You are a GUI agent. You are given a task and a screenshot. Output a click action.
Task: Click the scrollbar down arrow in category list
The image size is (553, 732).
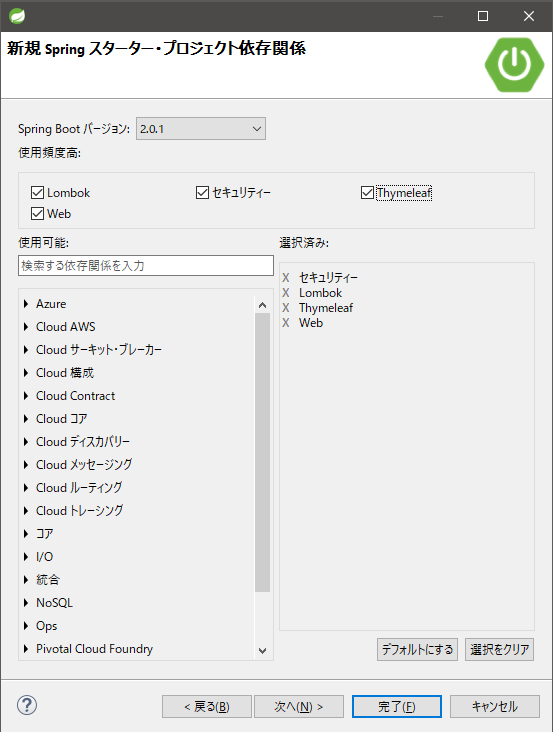point(262,650)
